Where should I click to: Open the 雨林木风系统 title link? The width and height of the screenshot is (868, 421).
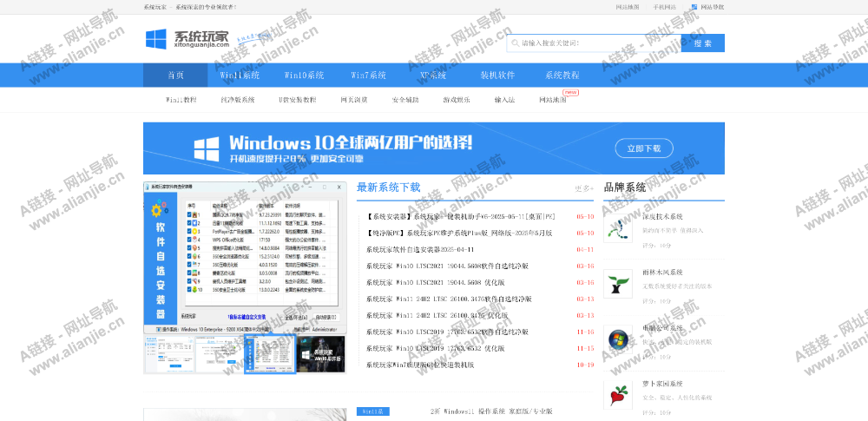(x=662, y=273)
